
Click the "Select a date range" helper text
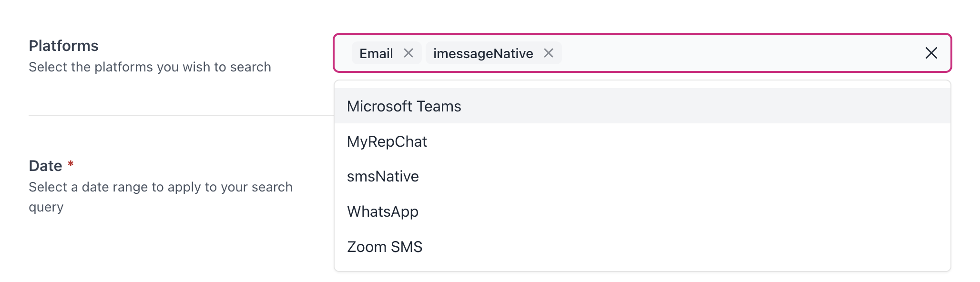pyautogui.click(x=160, y=187)
